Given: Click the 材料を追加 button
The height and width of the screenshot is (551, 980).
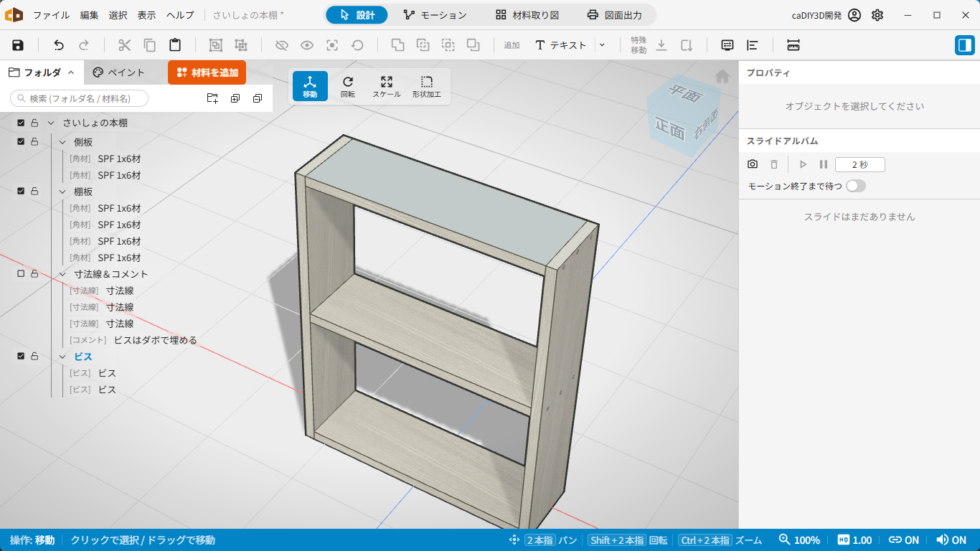Looking at the screenshot, I should [207, 72].
